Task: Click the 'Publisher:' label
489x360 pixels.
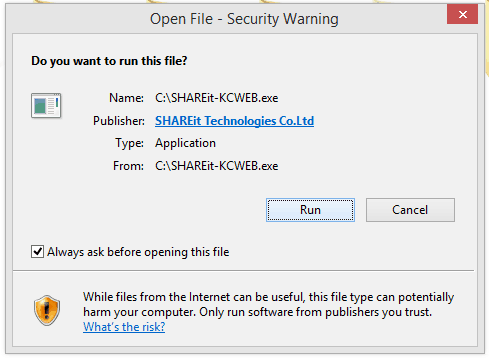Action: click(x=119, y=121)
